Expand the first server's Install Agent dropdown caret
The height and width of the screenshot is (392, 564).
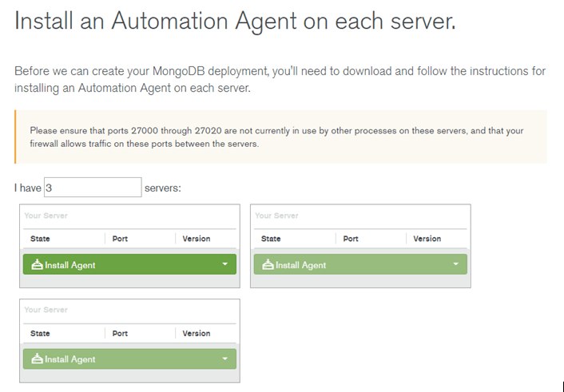pyautogui.click(x=224, y=264)
